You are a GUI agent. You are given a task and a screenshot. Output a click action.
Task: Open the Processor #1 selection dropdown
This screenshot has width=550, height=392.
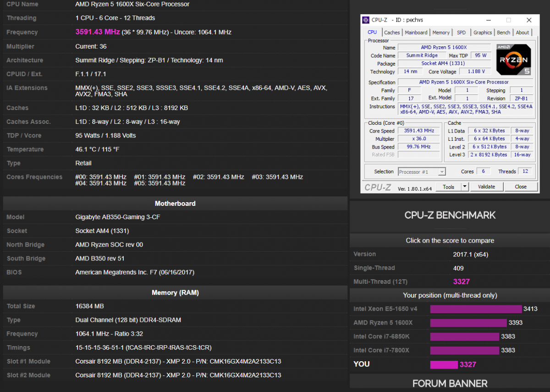pyautogui.click(x=422, y=171)
